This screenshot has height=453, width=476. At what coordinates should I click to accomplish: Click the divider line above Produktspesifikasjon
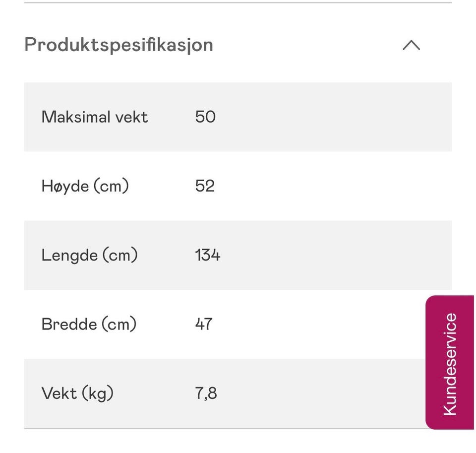tap(238, 3)
